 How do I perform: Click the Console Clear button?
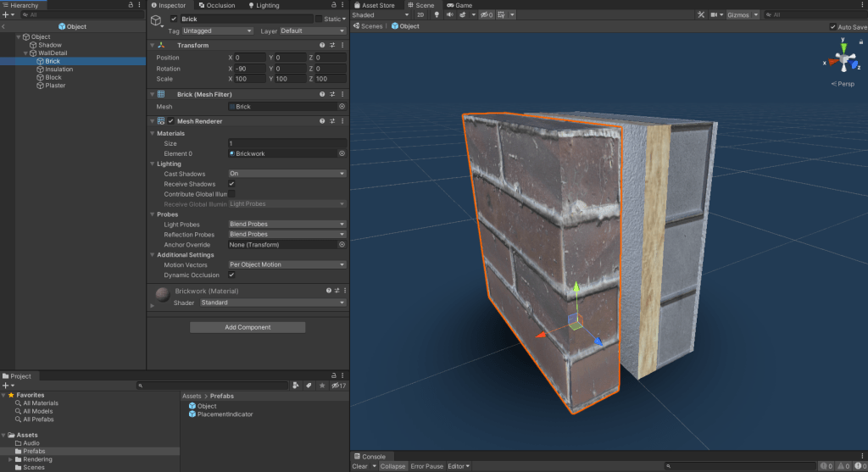point(359,466)
